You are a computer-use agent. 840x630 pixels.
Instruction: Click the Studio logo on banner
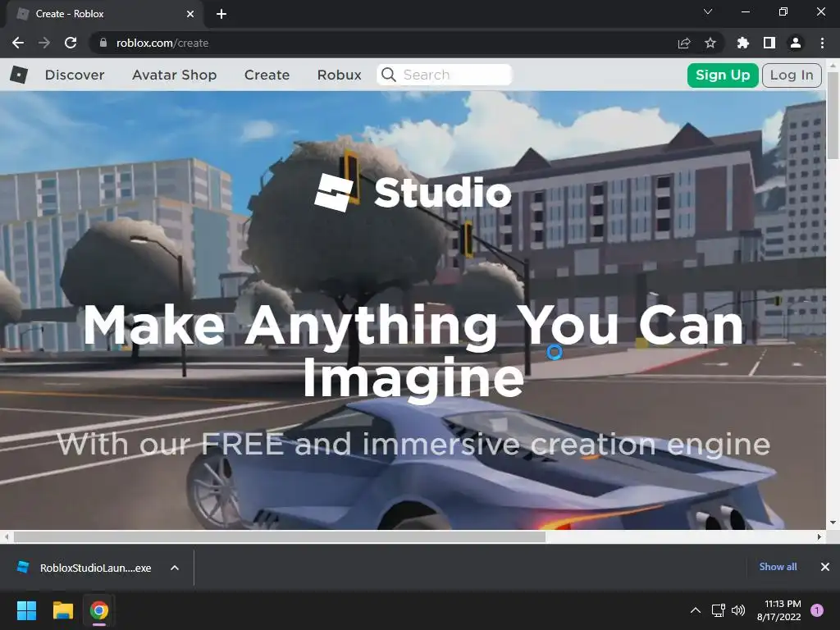[413, 192]
